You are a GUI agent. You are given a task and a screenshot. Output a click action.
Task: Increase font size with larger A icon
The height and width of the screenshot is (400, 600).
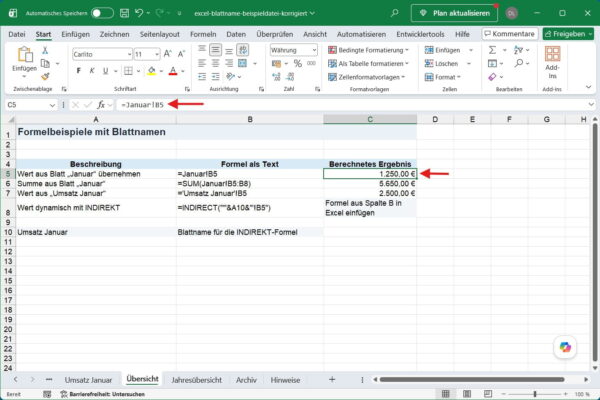[x=167, y=54]
